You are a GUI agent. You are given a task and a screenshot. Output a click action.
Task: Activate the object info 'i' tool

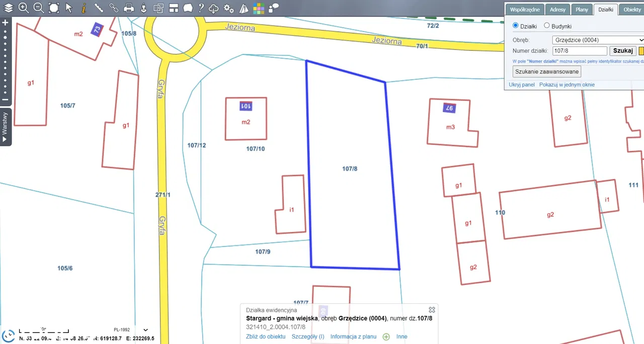(84, 8)
